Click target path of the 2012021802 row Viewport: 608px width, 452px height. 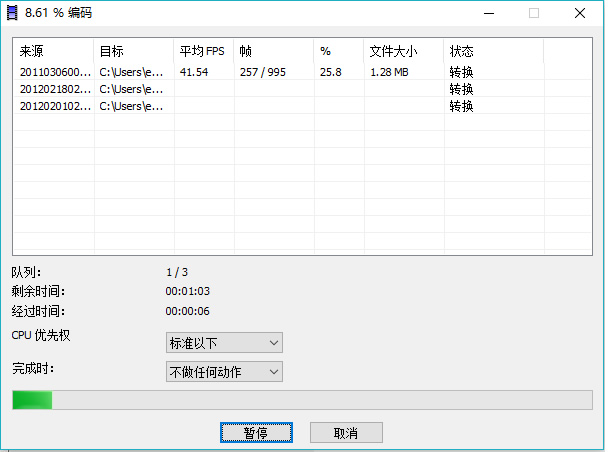(131, 89)
